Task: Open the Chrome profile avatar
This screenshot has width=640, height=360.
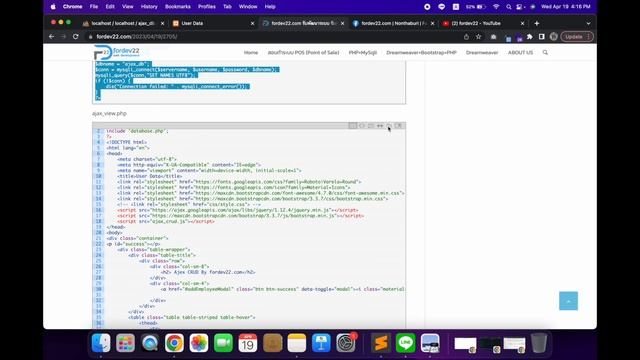Action: [x=553, y=37]
